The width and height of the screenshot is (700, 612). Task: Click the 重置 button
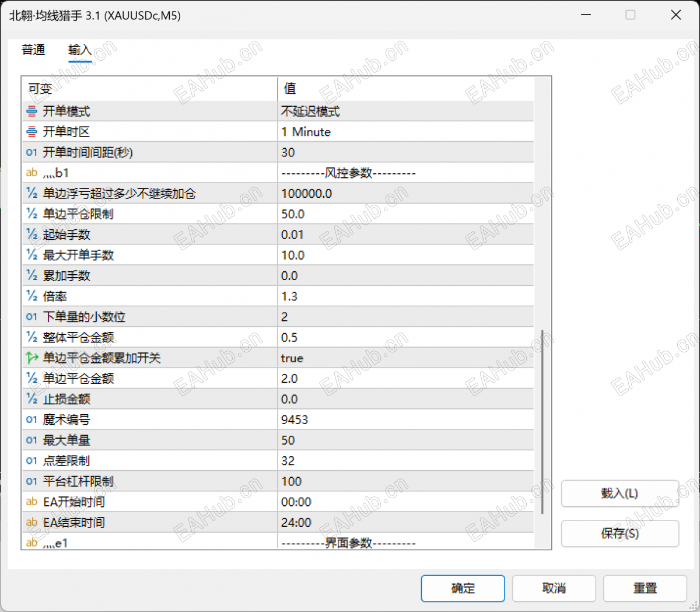645,588
